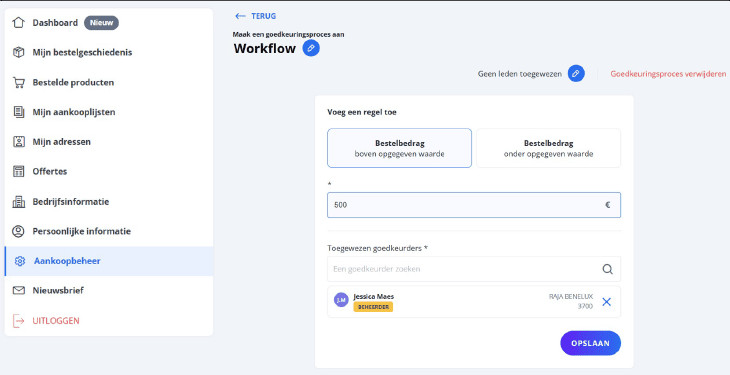Click the name Jessica Maes

[x=373, y=296]
